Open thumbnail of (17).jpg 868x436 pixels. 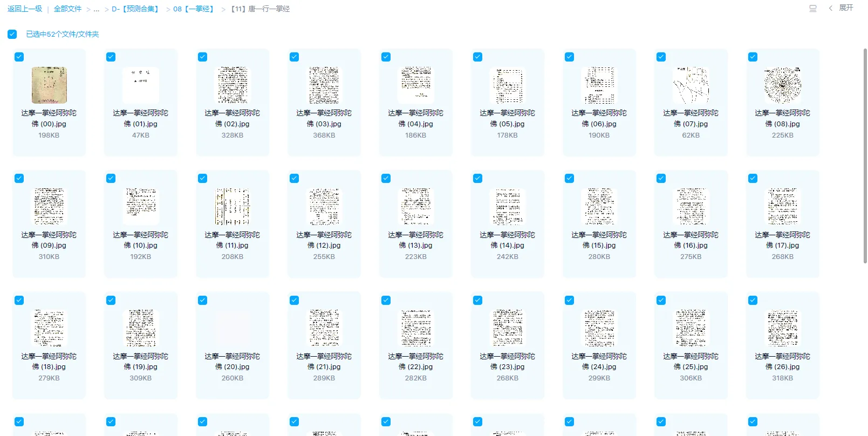[x=783, y=206]
